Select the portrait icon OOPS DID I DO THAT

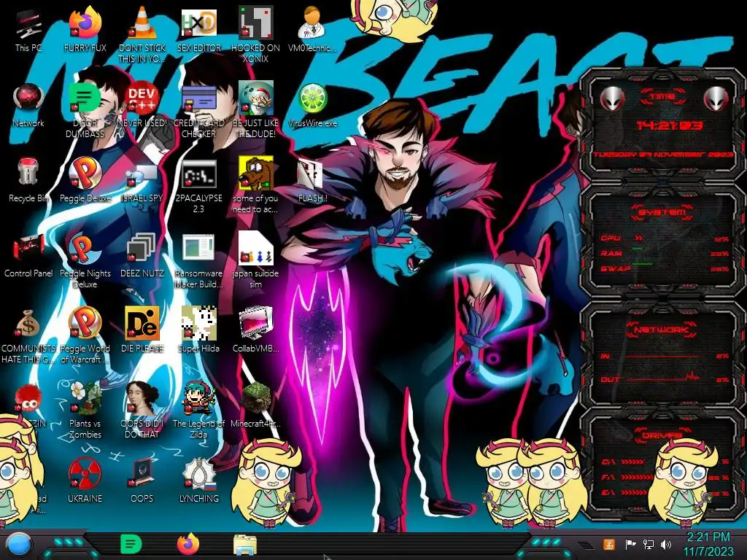142,398
